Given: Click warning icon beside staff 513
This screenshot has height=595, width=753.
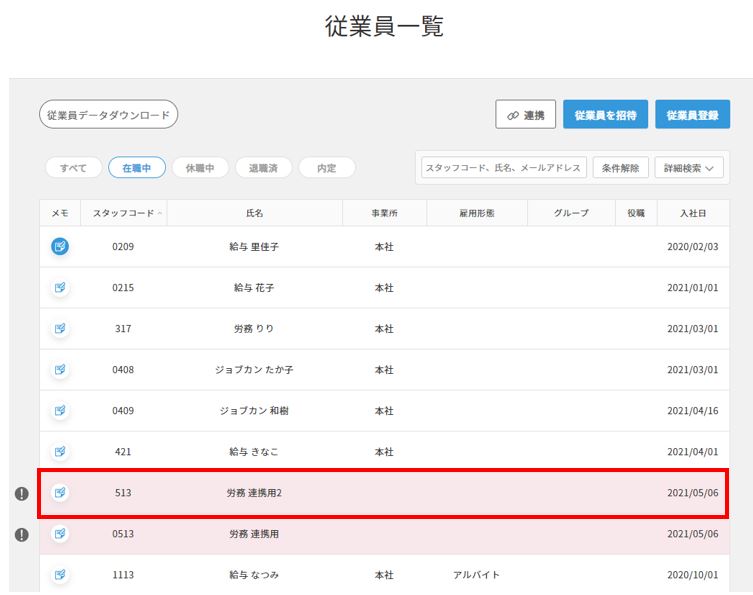Looking at the screenshot, I should coord(21,493).
